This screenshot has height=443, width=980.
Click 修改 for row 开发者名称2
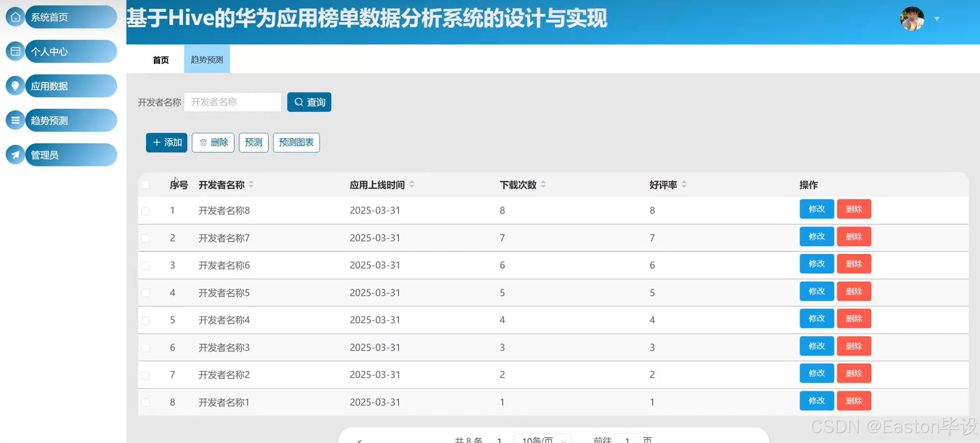tap(817, 374)
